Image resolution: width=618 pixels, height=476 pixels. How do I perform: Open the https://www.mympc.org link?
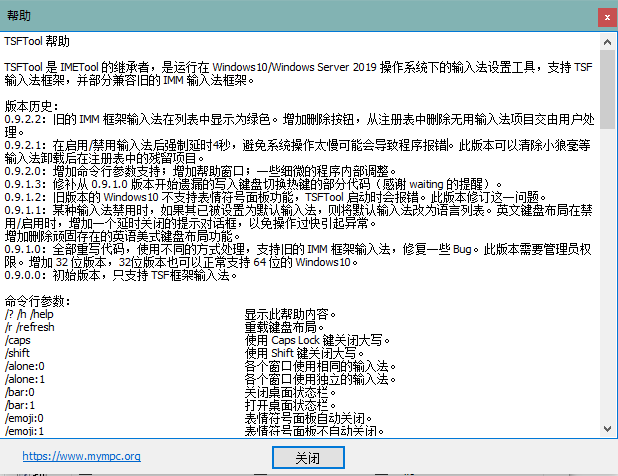point(81,457)
